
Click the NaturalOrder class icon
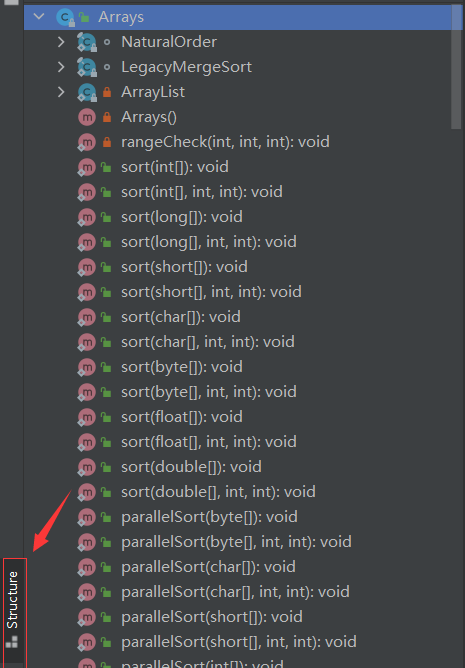click(x=87, y=42)
